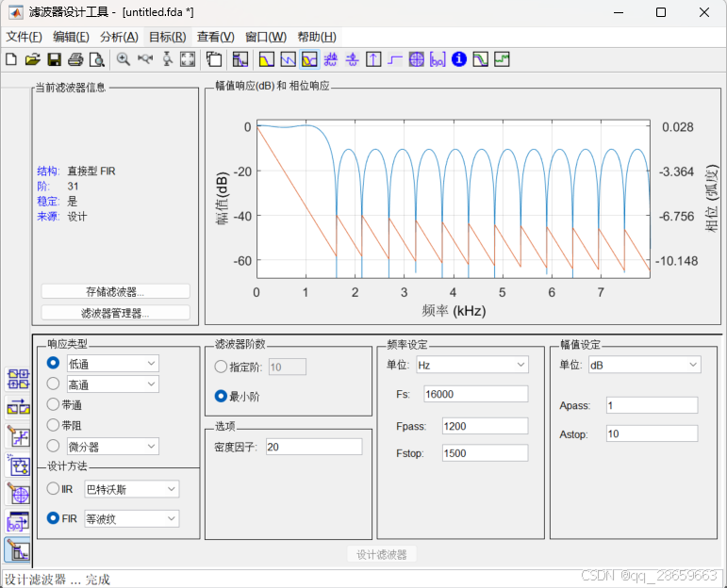The width and height of the screenshot is (727, 588).
Task: Show the magnitude response estimate
Action: pos(480,59)
